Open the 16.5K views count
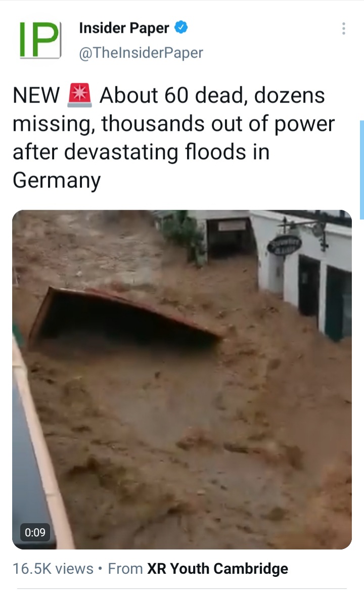364x596 pixels. [x=53, y=569]
